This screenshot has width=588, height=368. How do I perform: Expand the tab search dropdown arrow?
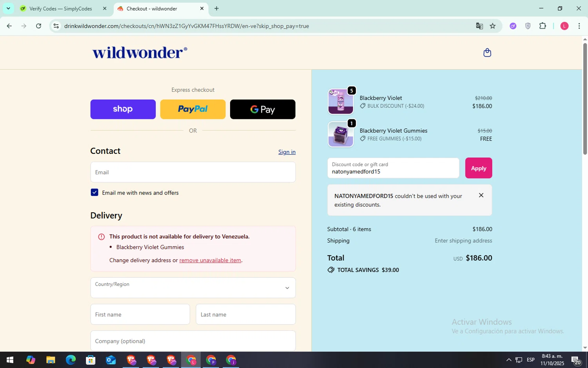pos(8,8)
